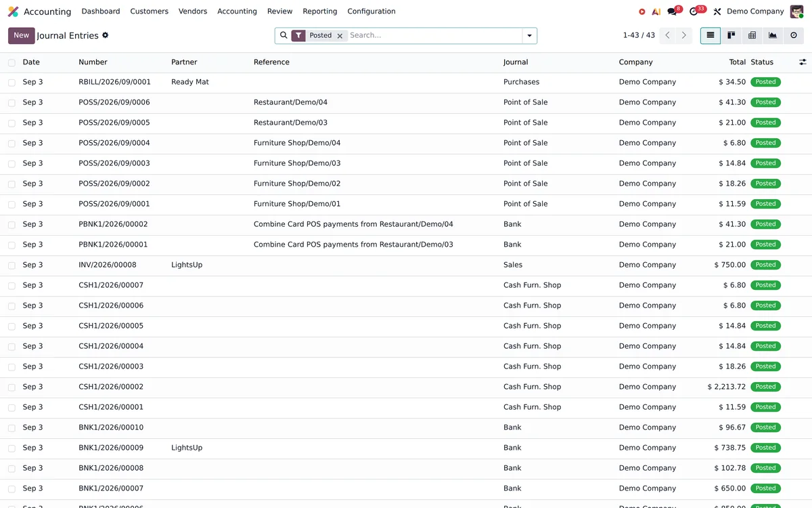Viewport: 812px width, 508px height.
Task: Click Posted badge for POSS/2026/09/0006
Action: click(x=765, y=102)
